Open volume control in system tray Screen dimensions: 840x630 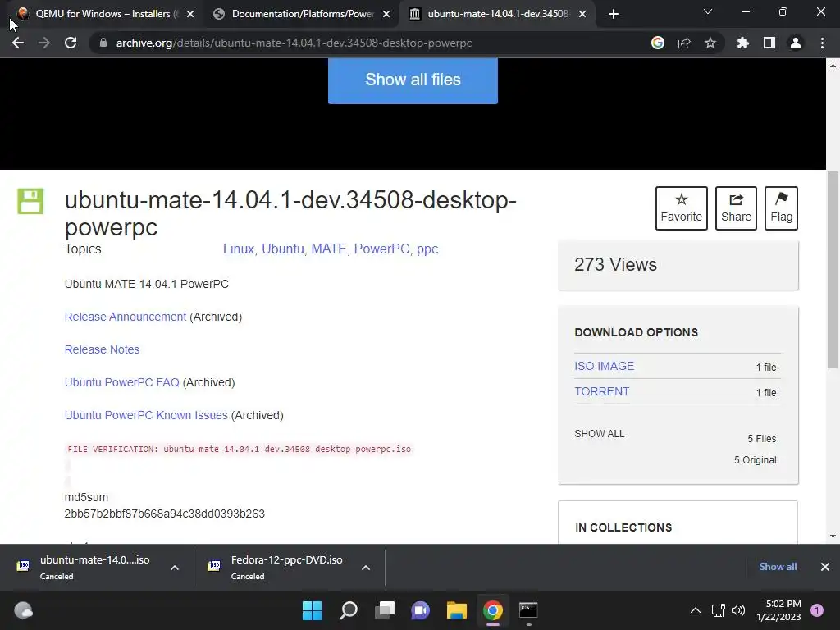(x=738, y=610)
